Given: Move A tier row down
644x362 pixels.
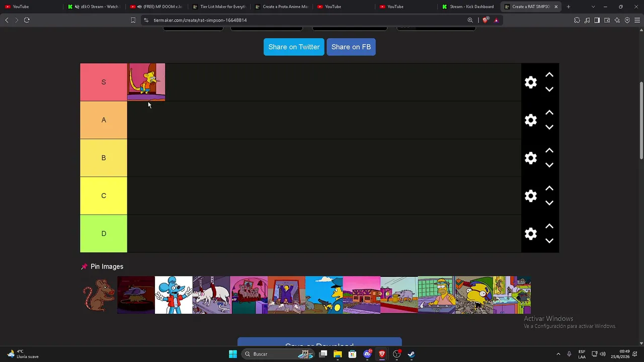Looking at the screenshot, I should [549, 127].
